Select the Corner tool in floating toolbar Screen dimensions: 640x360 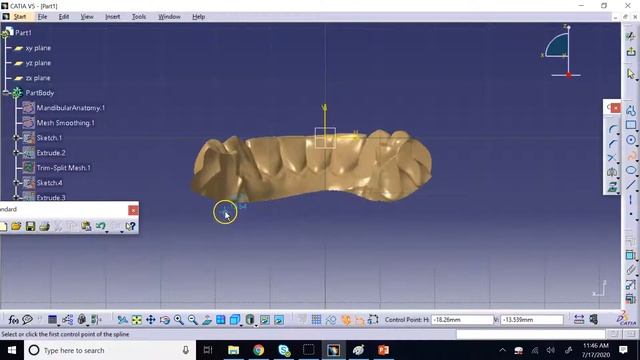click(x=612, y=129)
